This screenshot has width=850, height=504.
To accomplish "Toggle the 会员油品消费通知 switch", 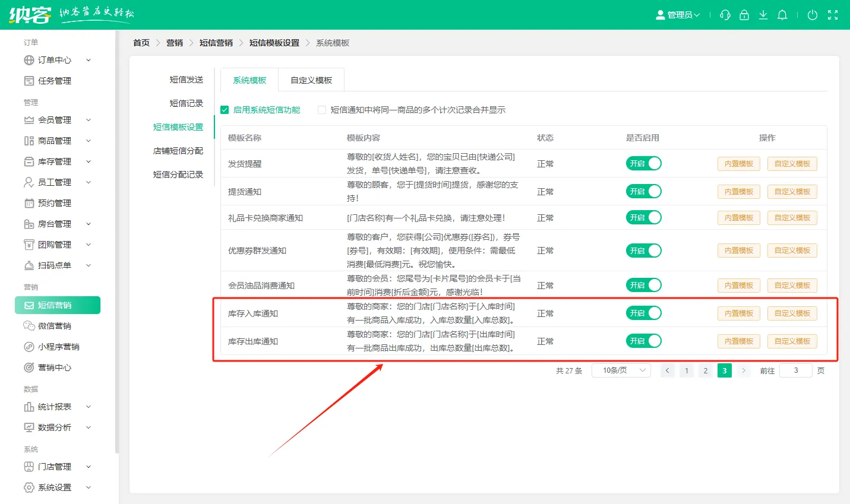I will pyautogui.click(x=643, y=285).
